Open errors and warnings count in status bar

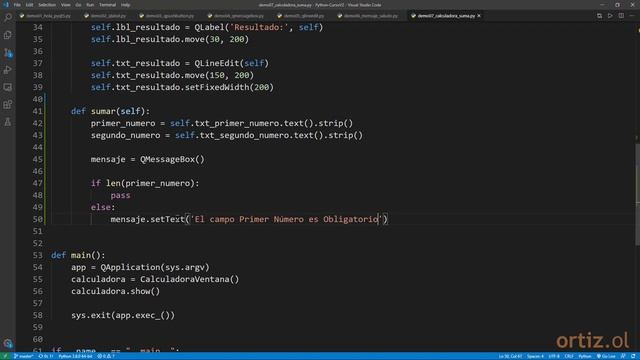106,356
